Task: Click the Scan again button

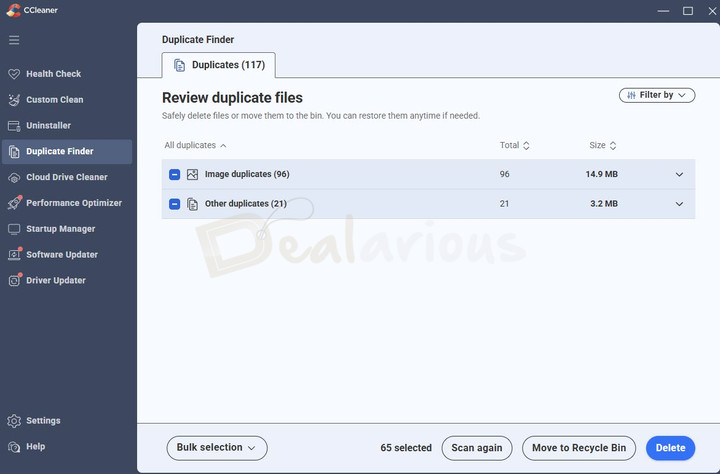Action: tap(477, 448)
